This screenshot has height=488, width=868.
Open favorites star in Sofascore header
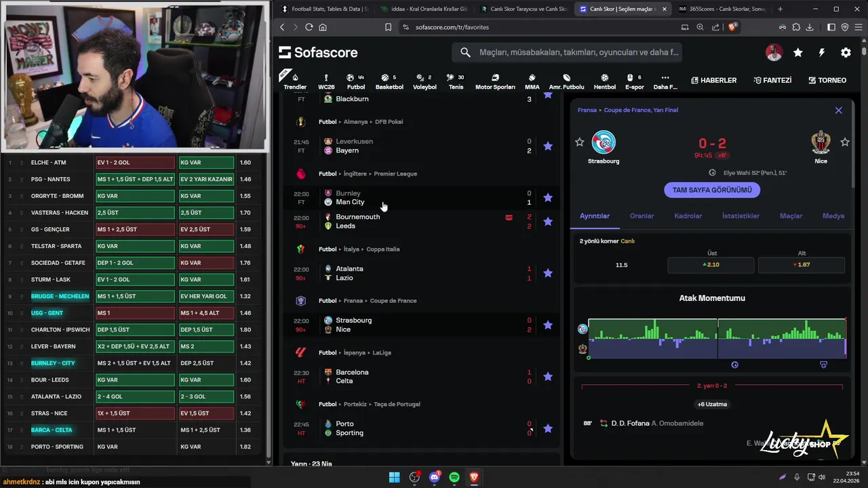[798, 52]
